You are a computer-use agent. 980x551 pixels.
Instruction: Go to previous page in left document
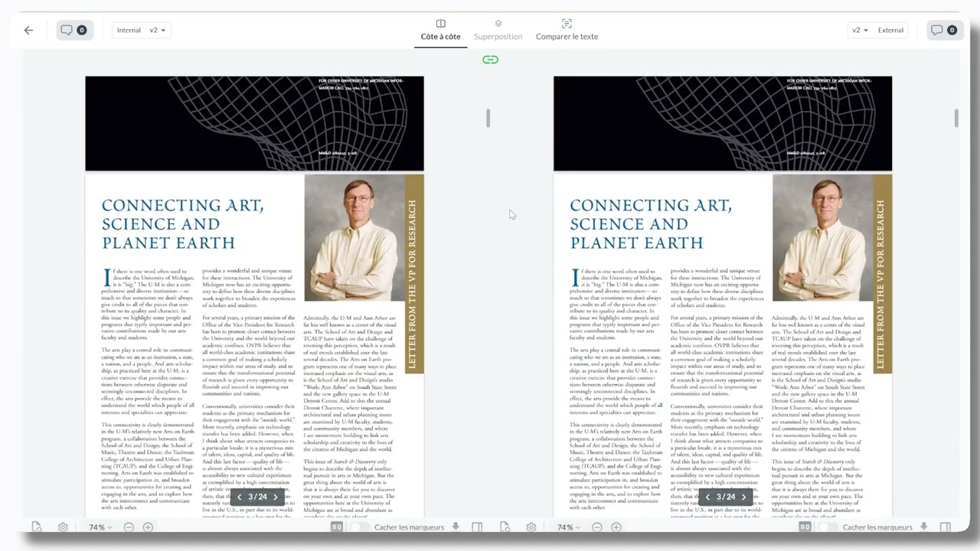click(239, 497)
